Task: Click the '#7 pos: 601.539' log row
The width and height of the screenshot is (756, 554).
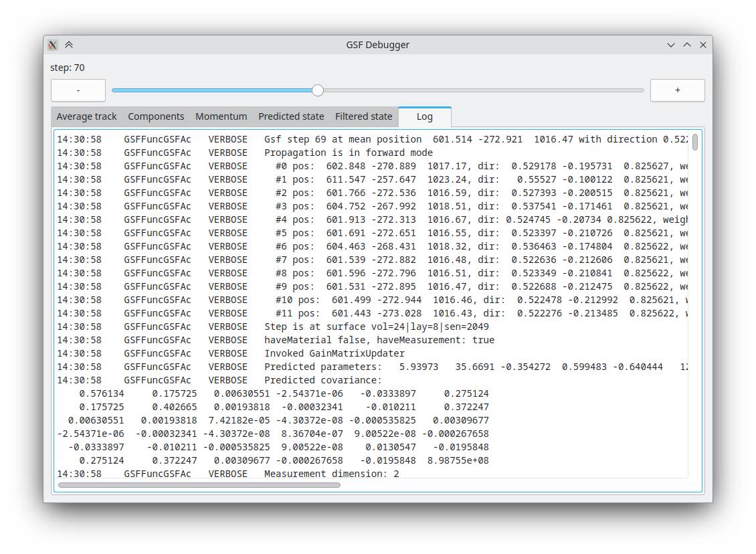Action: pos(372,260)
